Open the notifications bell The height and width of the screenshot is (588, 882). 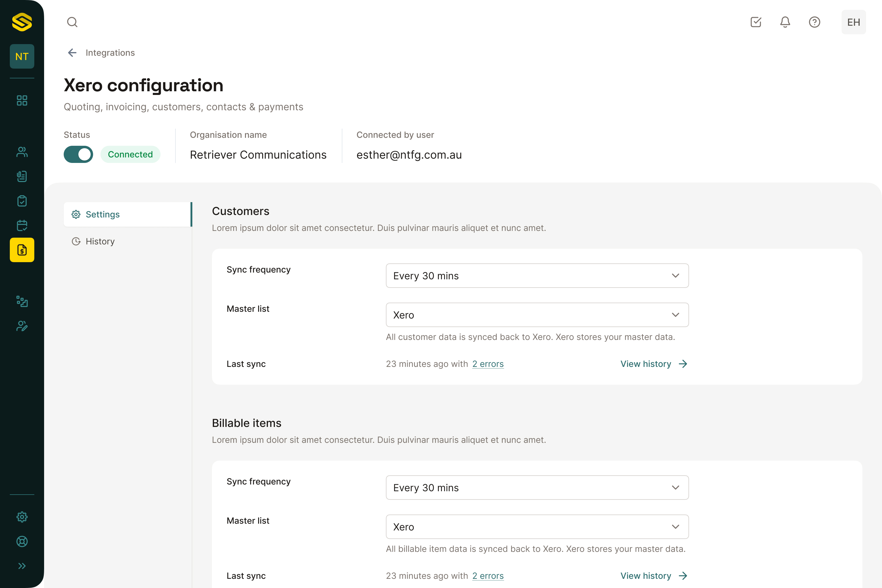click(785, 22)
